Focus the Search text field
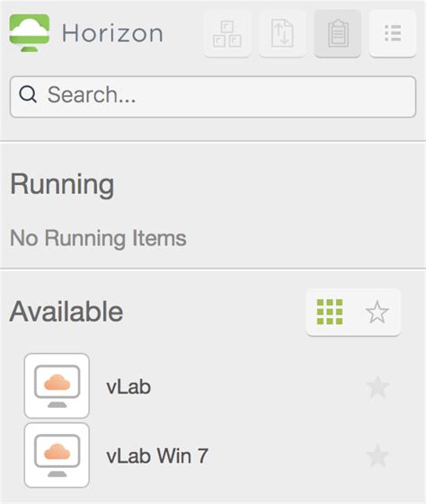 point(213,97)
